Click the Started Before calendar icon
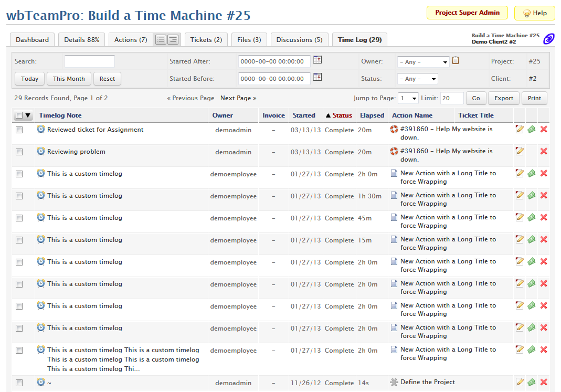The width and height of the screenshot is (561, 392). tap(317, 77)
